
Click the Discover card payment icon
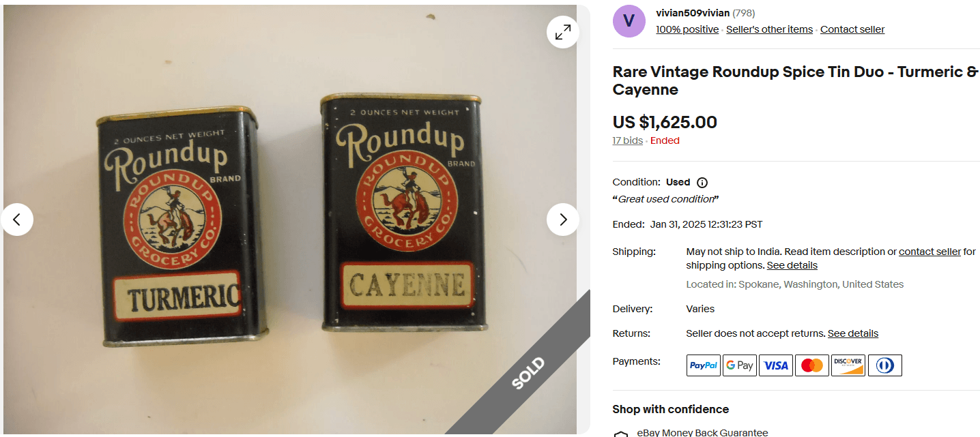pyautogui.click(x=848, y=365)
